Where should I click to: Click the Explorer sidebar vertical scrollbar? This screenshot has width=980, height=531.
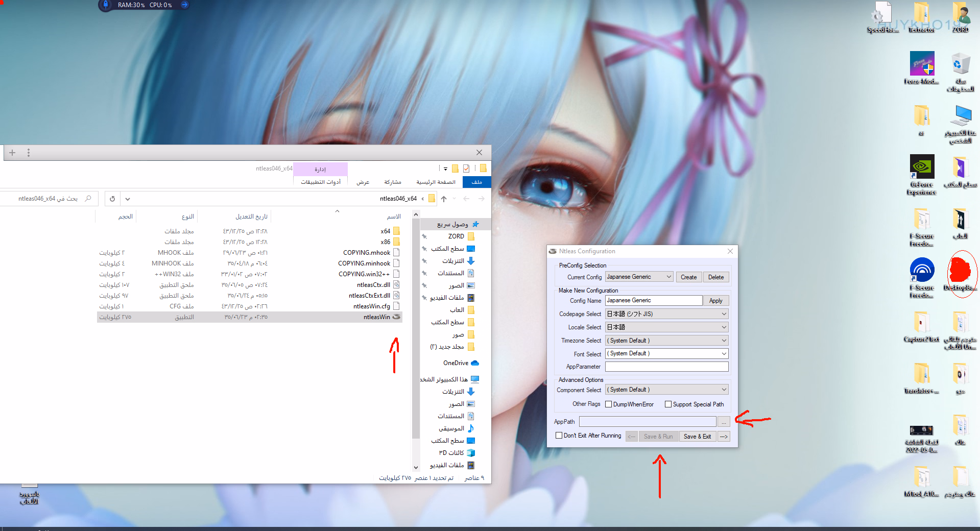pyautogui.click(x=416, y=337)
